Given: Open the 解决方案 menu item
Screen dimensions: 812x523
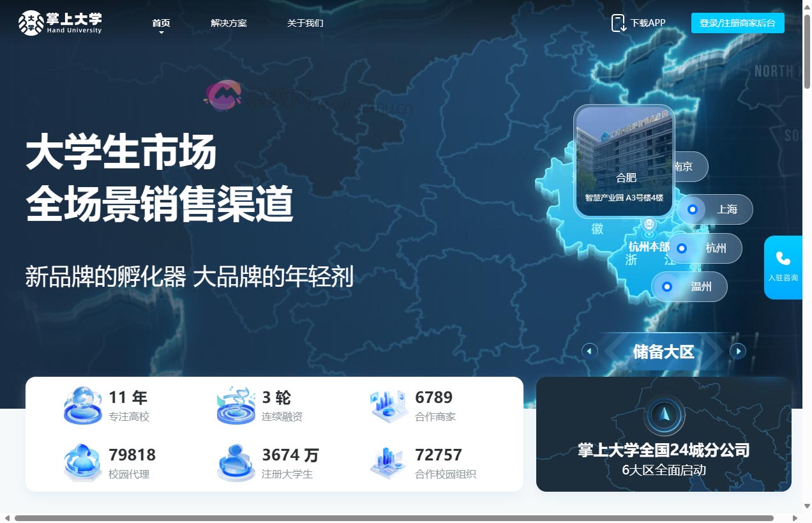Looking at the screenshot, I should [229, 23].
